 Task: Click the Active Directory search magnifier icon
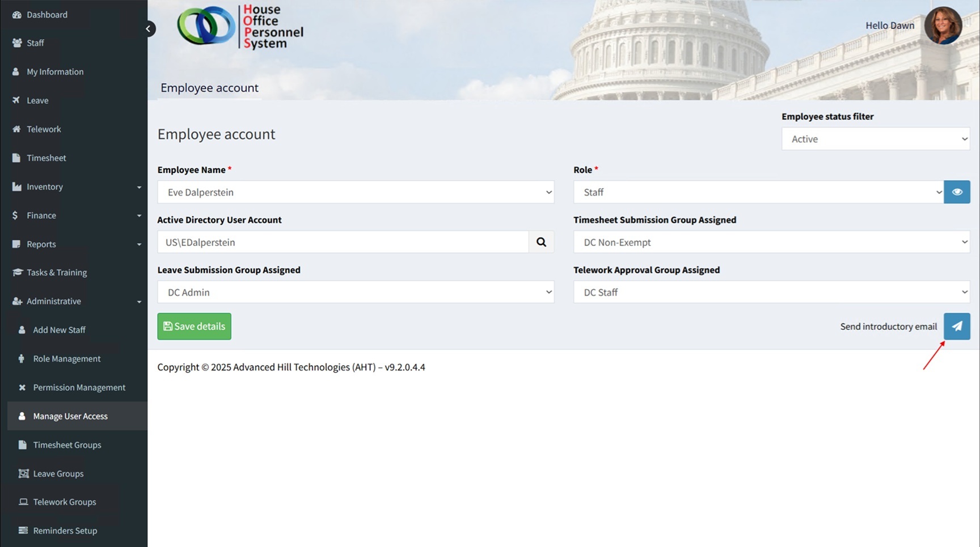(x=541, y=242)
